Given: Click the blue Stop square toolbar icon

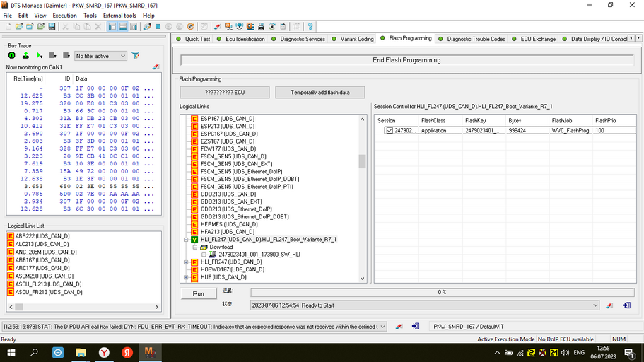Looking at the screenshot, I should pyautogui.click(x=158, y=27).
